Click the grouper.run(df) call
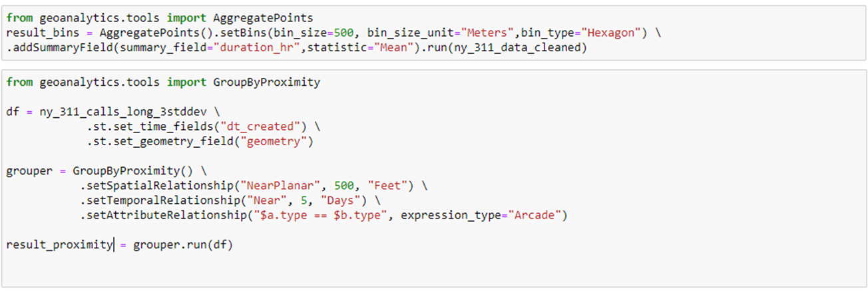868x291 pixels. click(x=182, y=244)
